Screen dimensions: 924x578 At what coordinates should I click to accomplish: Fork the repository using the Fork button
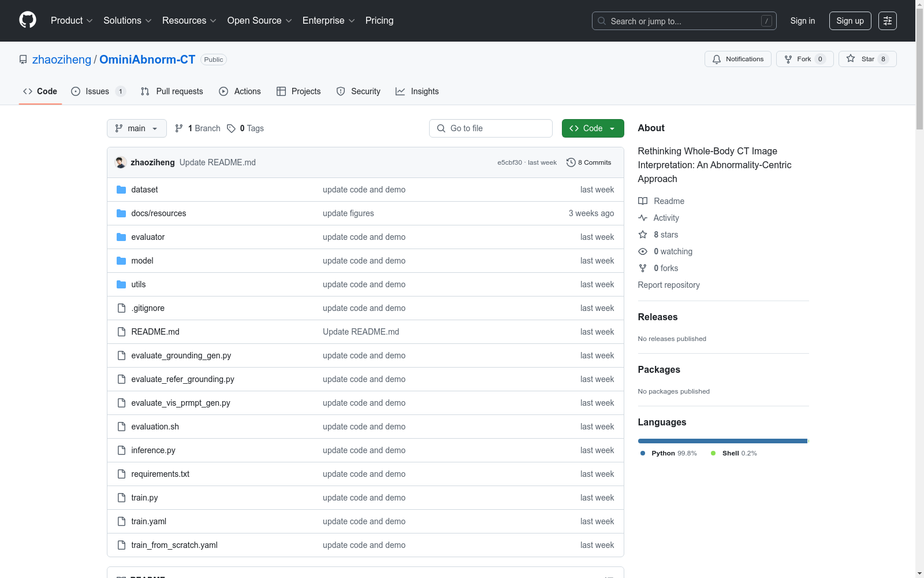(x=804, y=59)
